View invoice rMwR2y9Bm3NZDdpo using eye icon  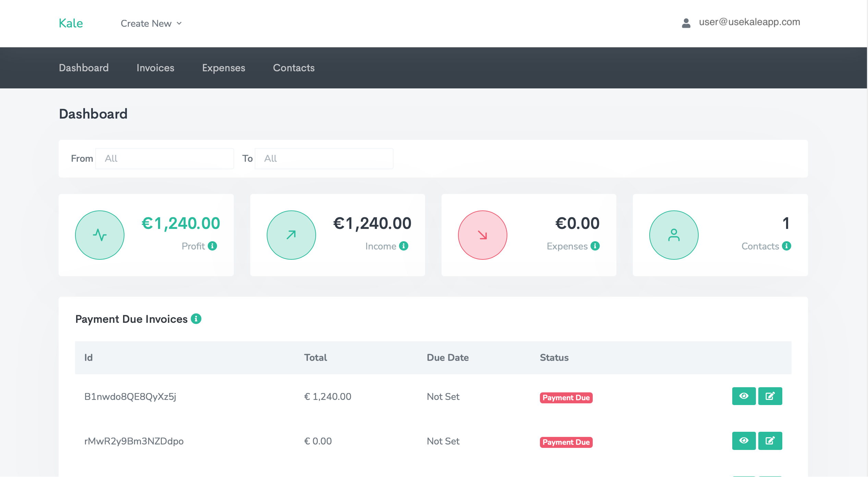744,441
